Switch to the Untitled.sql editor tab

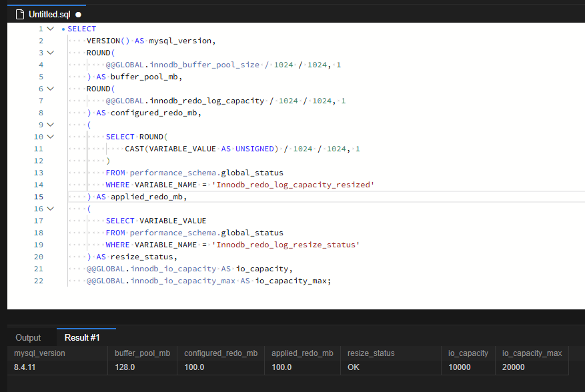click(47, 15)
